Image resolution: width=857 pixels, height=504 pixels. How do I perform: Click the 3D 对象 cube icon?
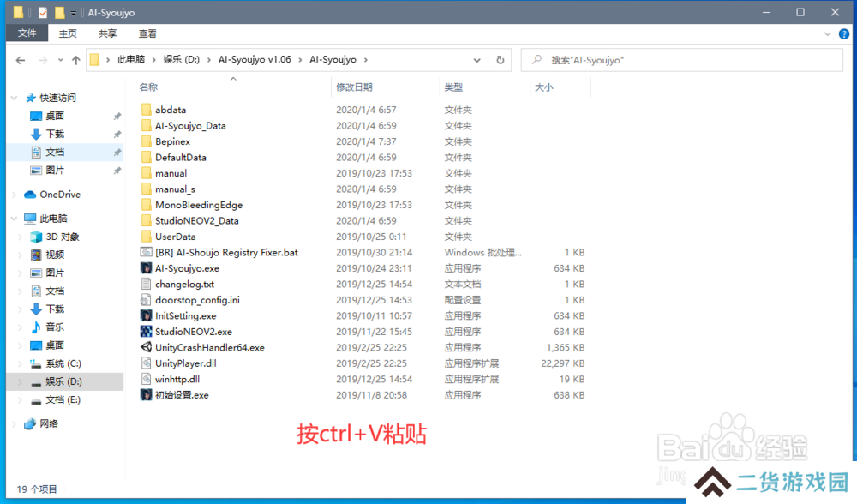36,237
